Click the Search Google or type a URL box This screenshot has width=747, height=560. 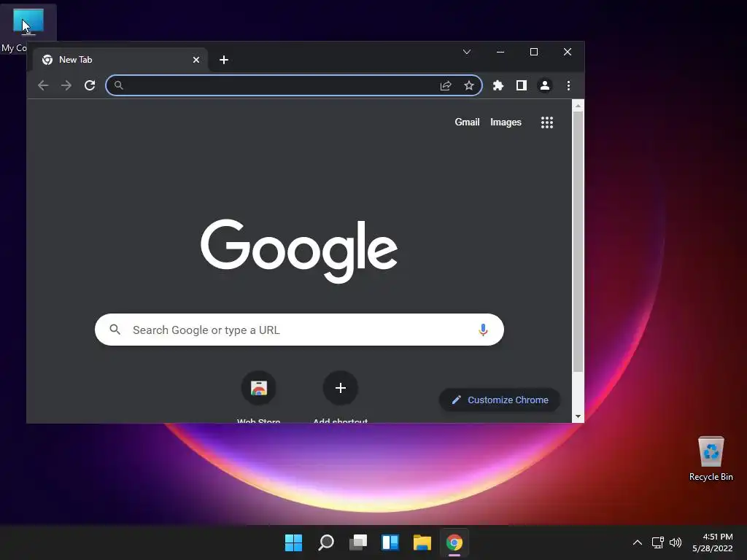(299, 330)
